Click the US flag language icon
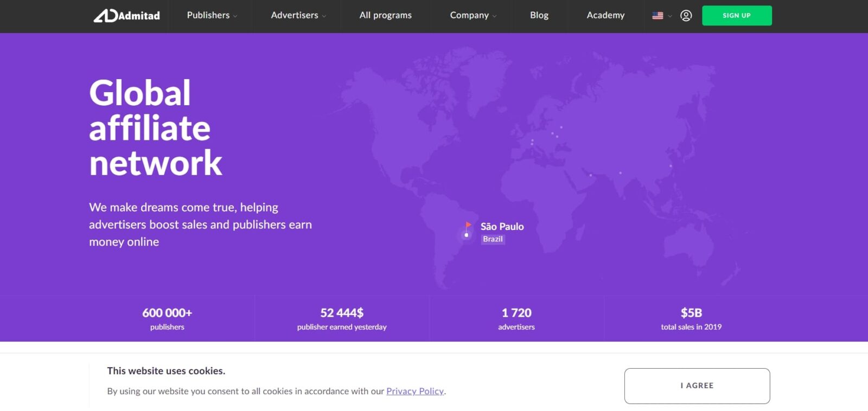Image resolution: width=868 pixels, height=411 pixels. (x=658, y=16)
